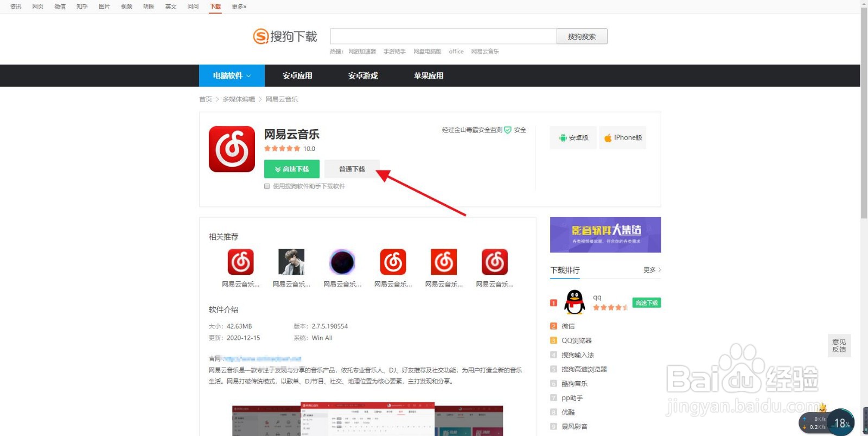Click hot search term 网易云音乐

485,52
